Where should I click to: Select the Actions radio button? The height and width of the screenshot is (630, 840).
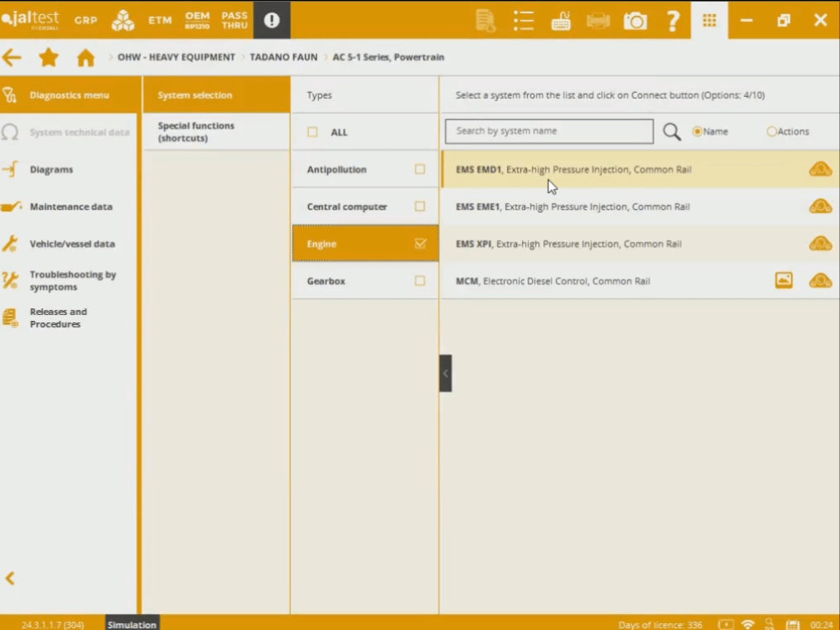(771, 131)
